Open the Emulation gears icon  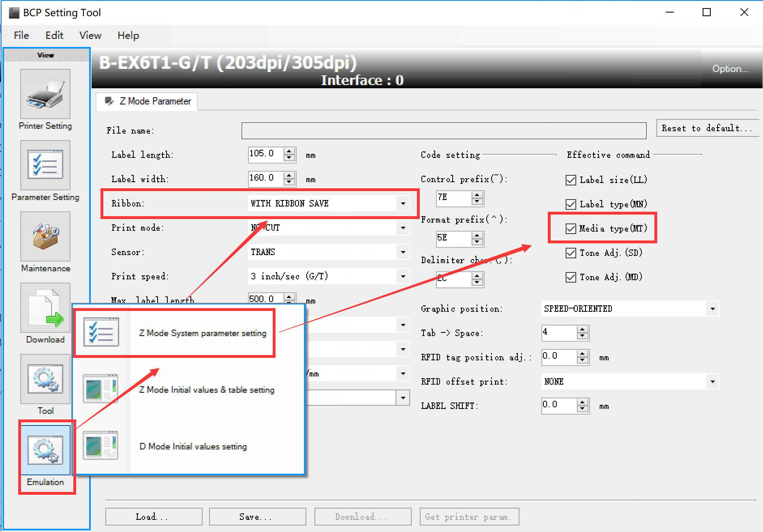[45, 450]
